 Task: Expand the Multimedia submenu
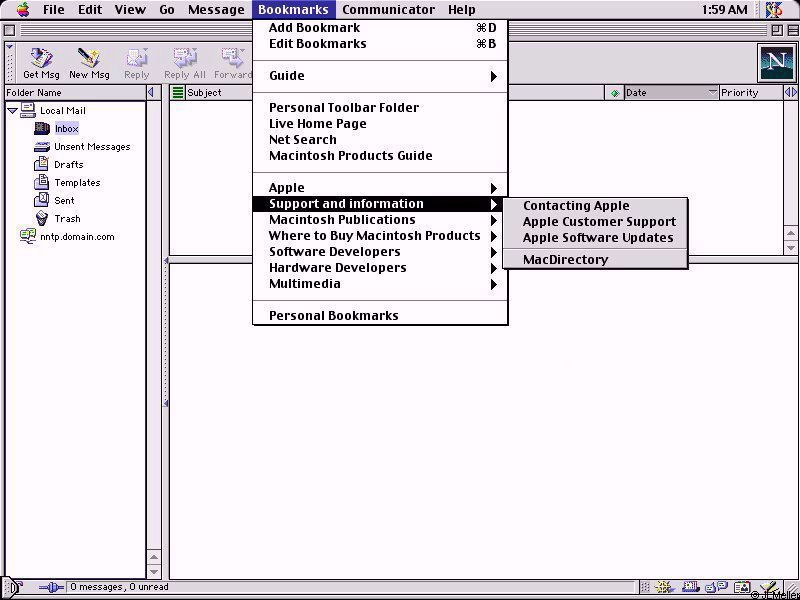[x=381, y=284]
